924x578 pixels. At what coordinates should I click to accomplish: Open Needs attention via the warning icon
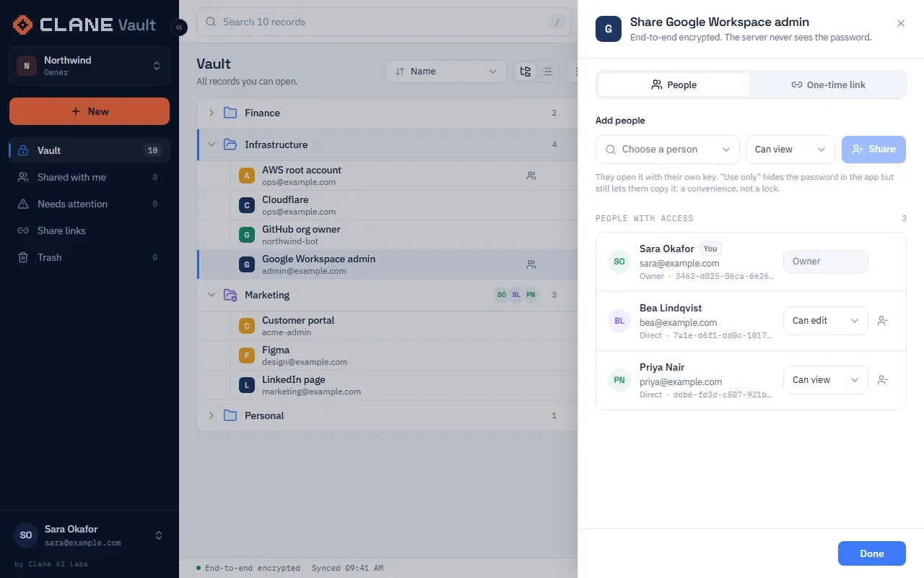(23, 204)
